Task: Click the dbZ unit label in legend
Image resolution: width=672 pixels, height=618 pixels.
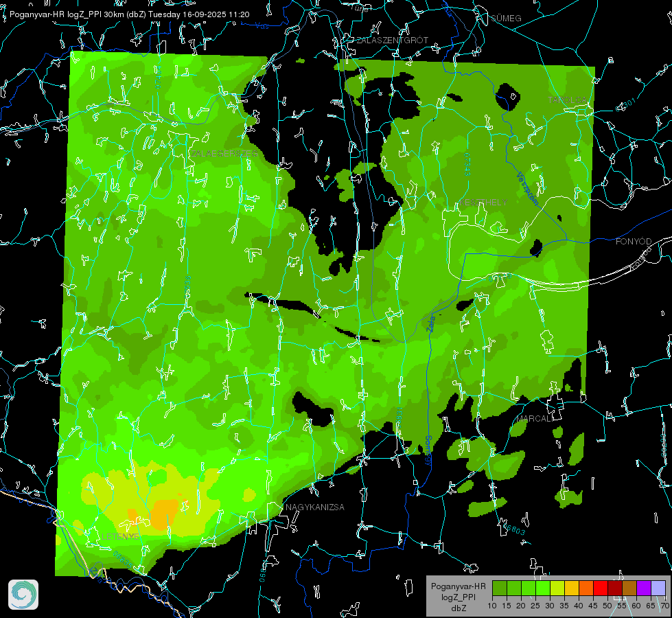Action: pos(458,608)
